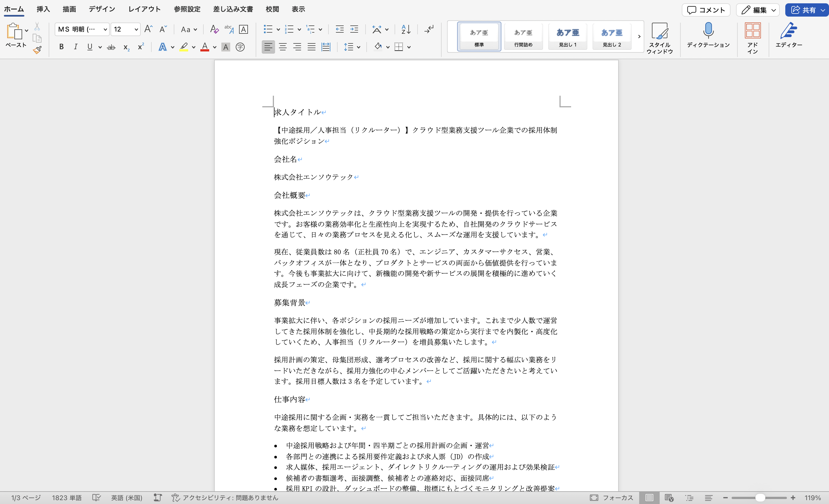Screen dimensions: 829x504
Task: Click the Focus mode button
Action: (612, 498)
